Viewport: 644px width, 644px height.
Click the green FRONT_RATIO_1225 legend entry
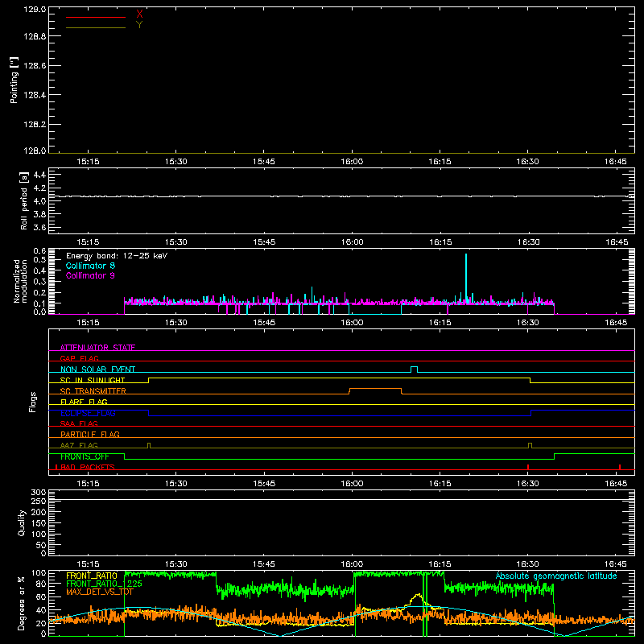click(x=105, y=584)
